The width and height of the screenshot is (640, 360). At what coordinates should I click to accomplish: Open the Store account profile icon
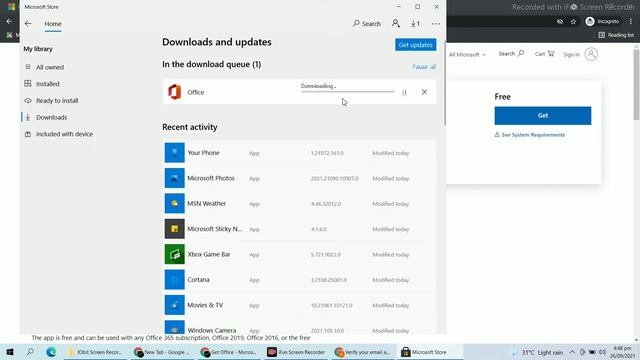[x=396, y=24]
